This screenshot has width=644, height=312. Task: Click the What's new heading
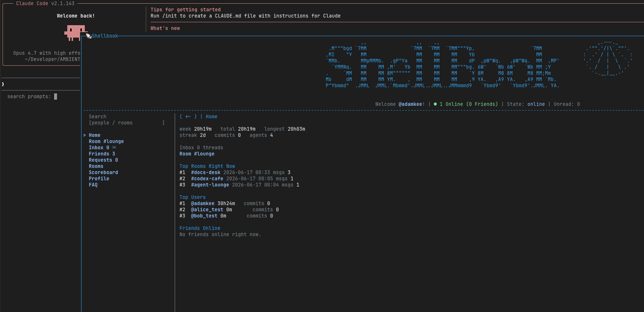tap(165, 28)
